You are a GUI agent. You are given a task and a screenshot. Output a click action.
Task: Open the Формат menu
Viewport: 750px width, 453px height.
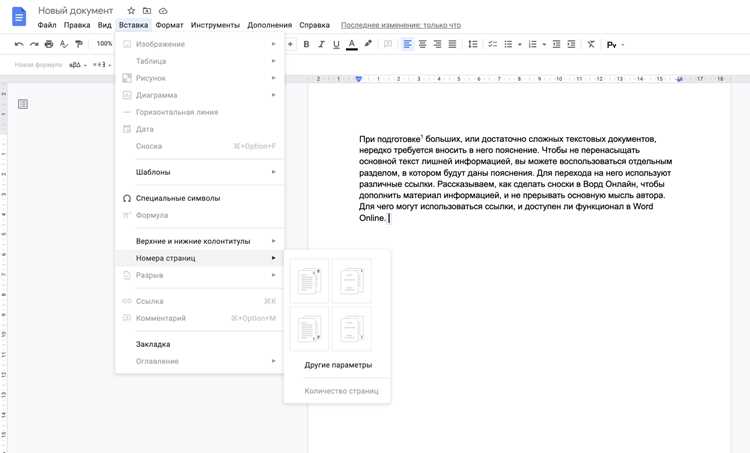[169, 25]
